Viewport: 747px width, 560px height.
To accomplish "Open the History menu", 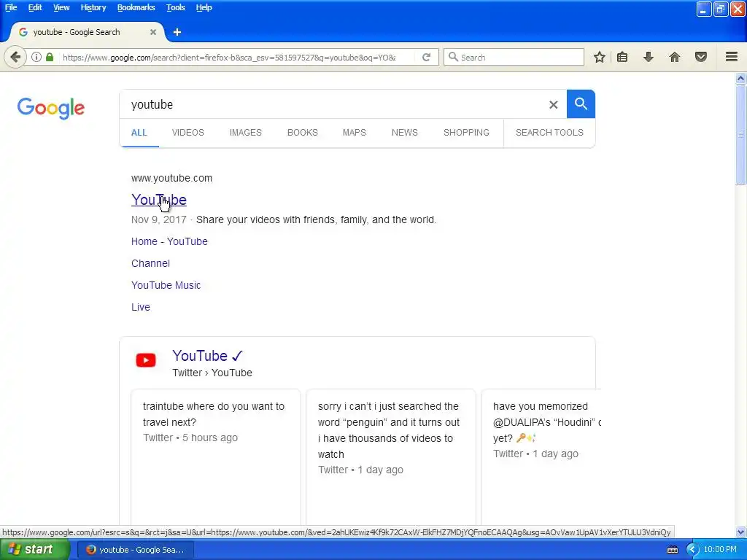I will [x=93, y=7].
